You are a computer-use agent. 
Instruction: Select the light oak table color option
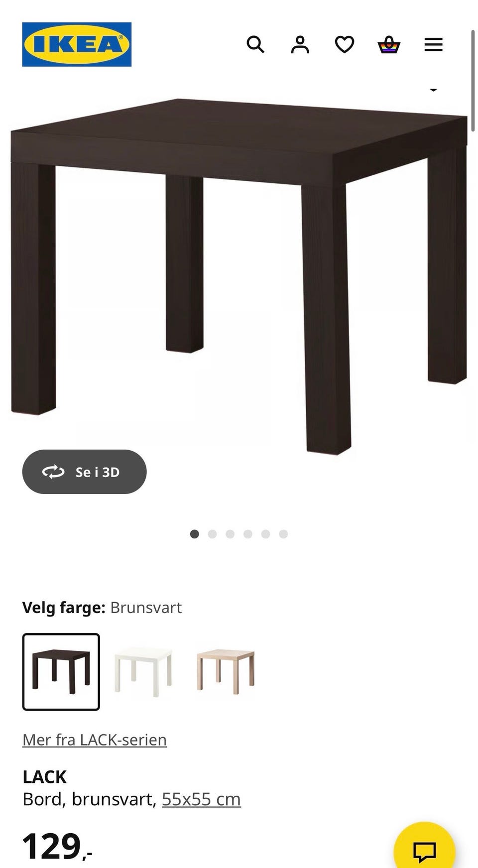[226, 671]
